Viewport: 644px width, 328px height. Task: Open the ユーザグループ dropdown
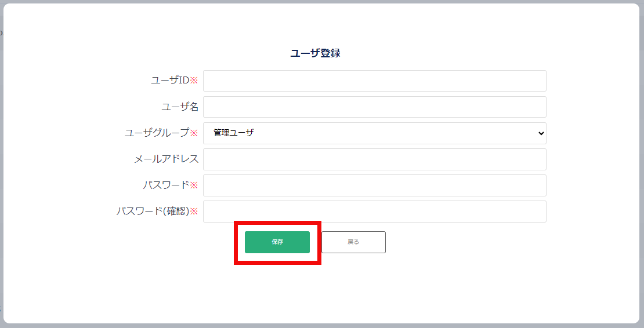click(375, 133)
